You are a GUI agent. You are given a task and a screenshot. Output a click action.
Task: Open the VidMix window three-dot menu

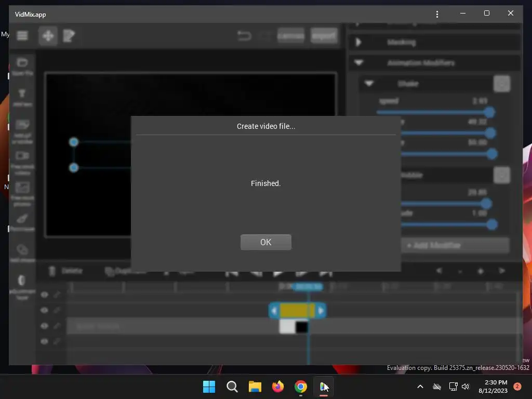point(437,14)
